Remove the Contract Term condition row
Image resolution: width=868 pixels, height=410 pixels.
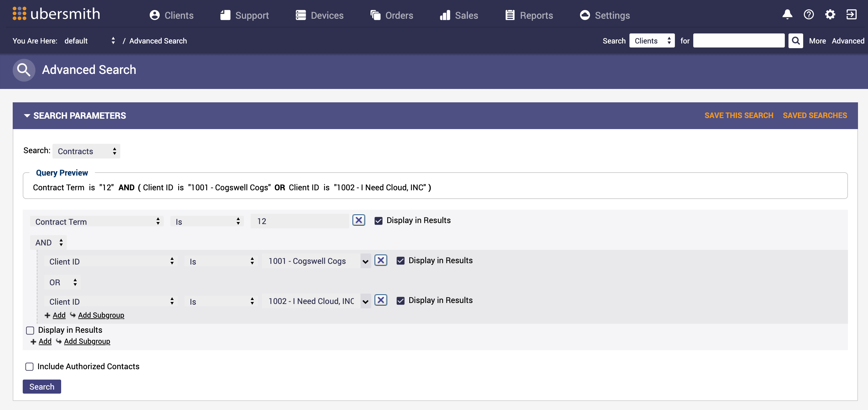(358, 220)
